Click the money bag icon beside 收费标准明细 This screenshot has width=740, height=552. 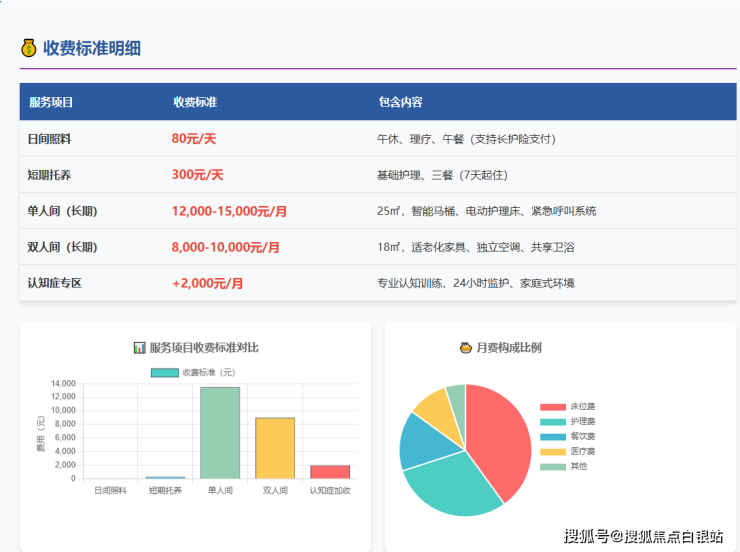pyautogui.click(x=28, y=48)
